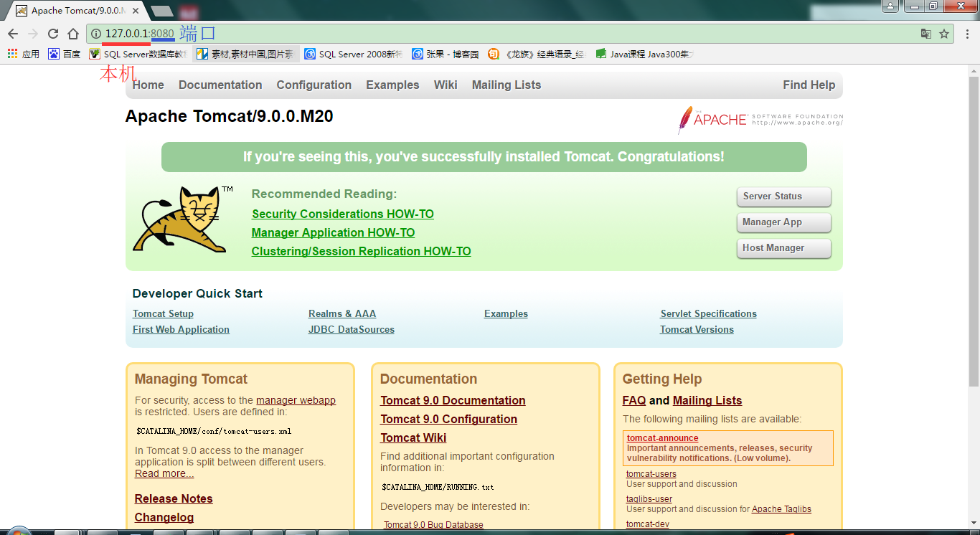Open Home in Tomcat navigation
This screenshot has height=535, width=980.
[x=149, y=85]
